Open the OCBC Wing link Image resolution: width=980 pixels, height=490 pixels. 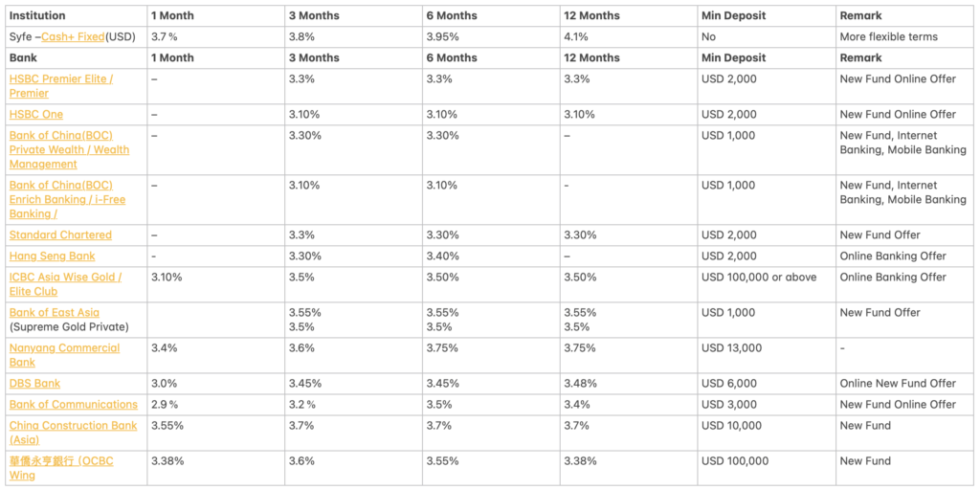click(x=61, y=468)
